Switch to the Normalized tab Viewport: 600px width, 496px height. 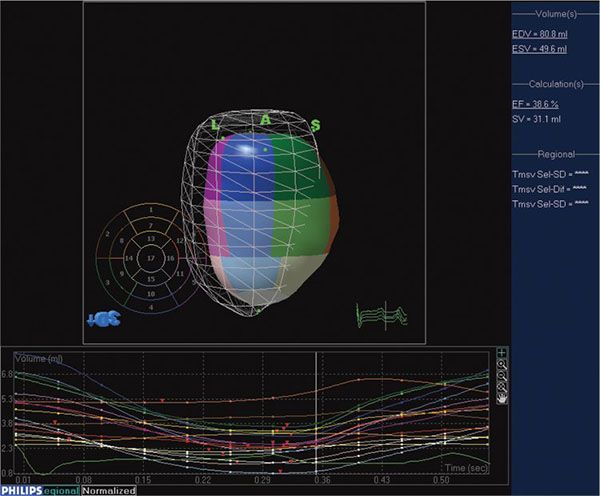(x=108, y=490)
